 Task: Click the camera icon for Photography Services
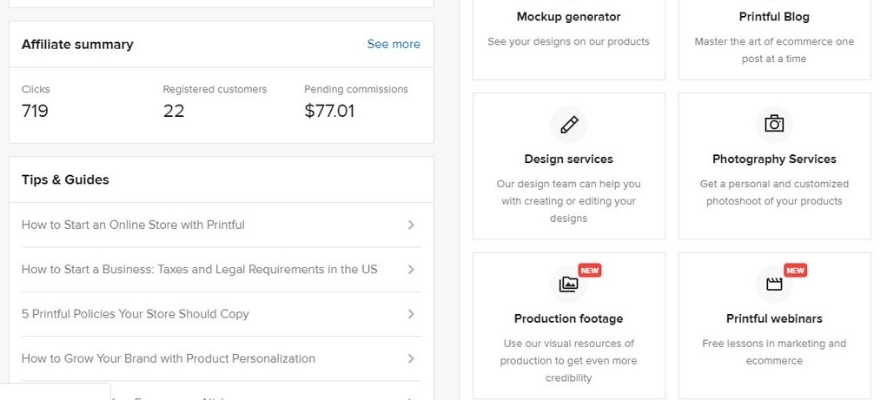pyautogui.click(x=774, y=123)
